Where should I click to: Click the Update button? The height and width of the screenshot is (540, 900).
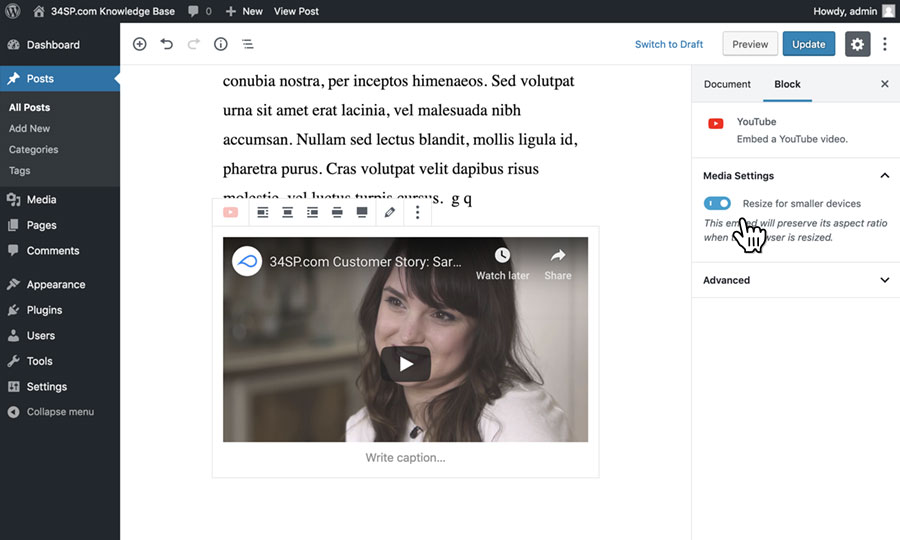[x=809, y=44]
